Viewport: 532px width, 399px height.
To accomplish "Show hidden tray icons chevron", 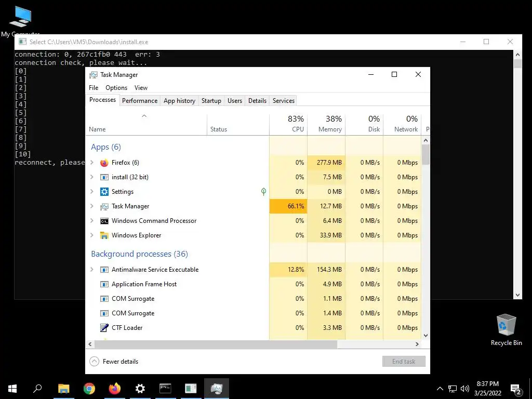I will tap(440, 389).
